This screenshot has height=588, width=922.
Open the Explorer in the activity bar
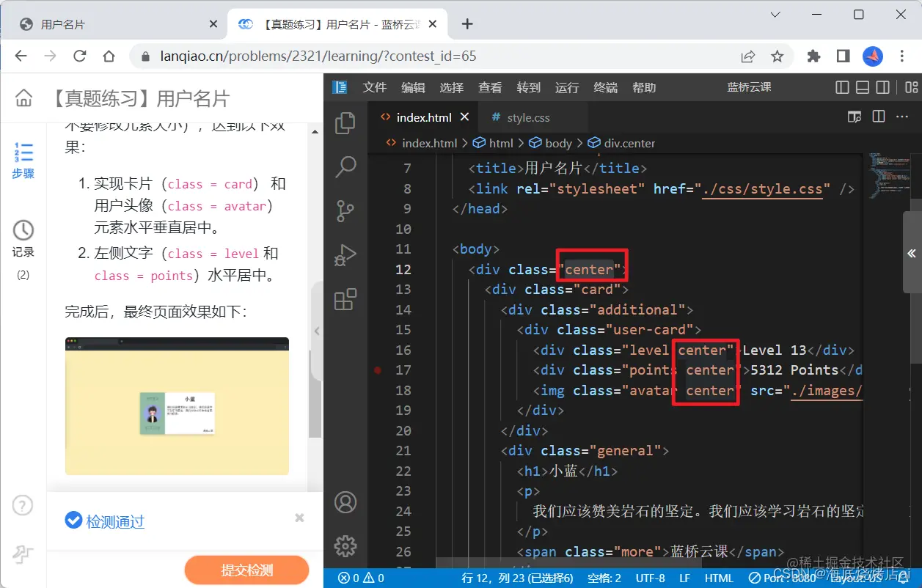tap(345, 123)
